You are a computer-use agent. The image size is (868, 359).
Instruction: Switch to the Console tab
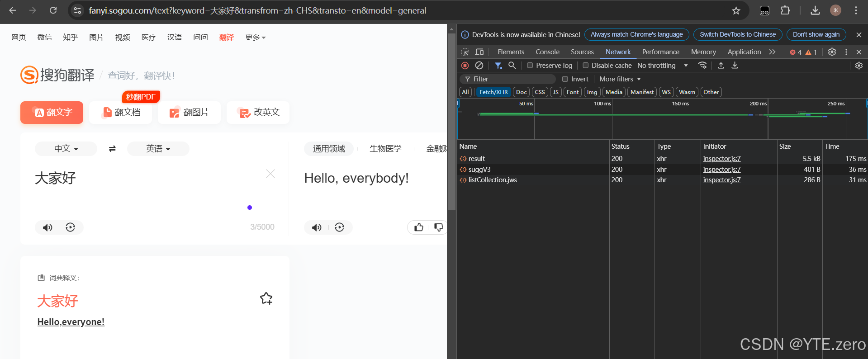(x=547, y=52)
